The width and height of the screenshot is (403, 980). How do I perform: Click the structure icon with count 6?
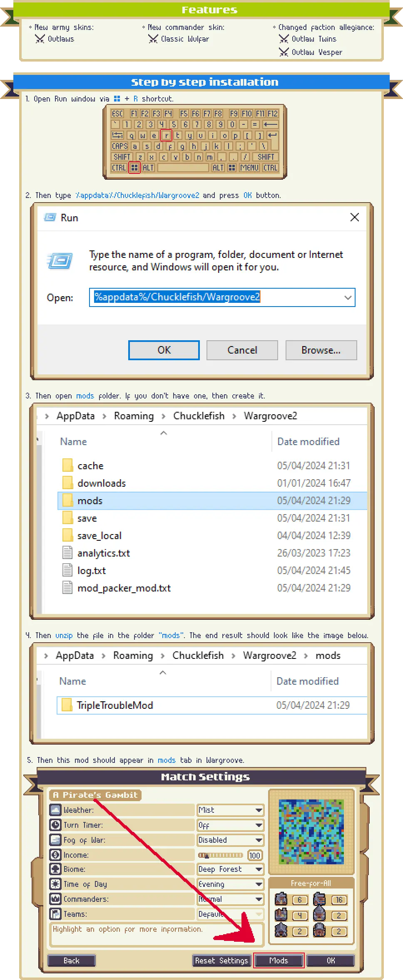281,899
